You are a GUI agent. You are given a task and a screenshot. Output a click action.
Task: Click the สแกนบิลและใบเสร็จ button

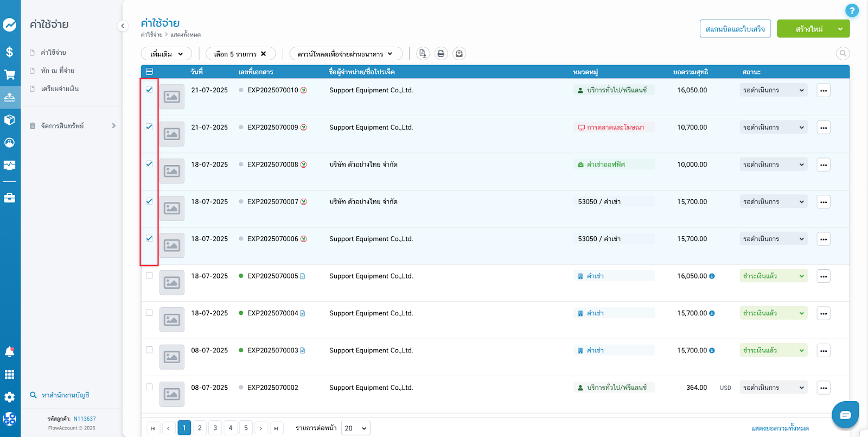pyautogui.click(x=735, y=29)
